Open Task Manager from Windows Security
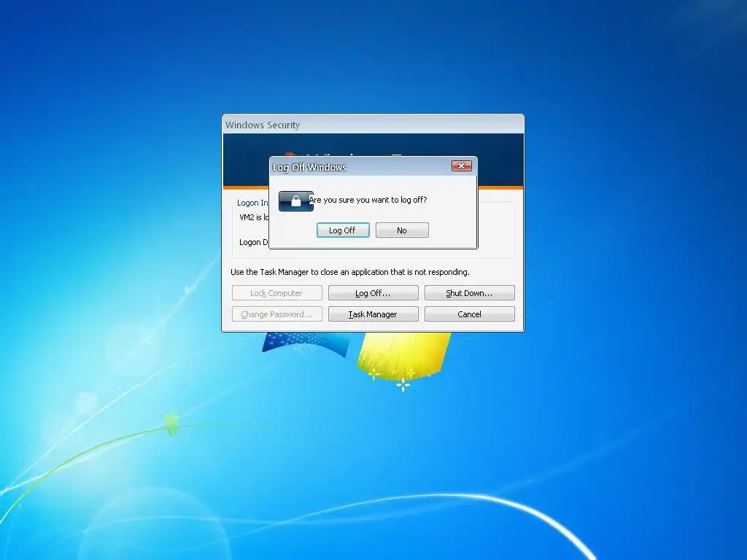Image resolution: width=747 pixels, height=560 pixels. [x=373, y=314]
